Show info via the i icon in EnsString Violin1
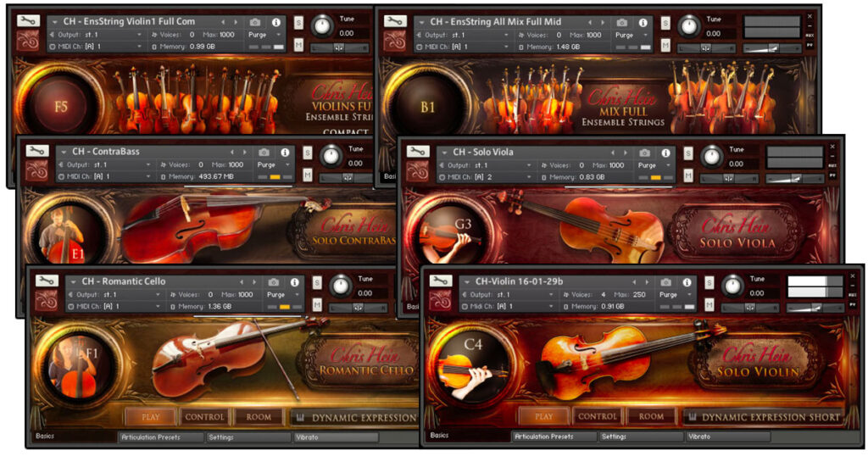Viewport: 868px width, 456px height. point(275,22)
